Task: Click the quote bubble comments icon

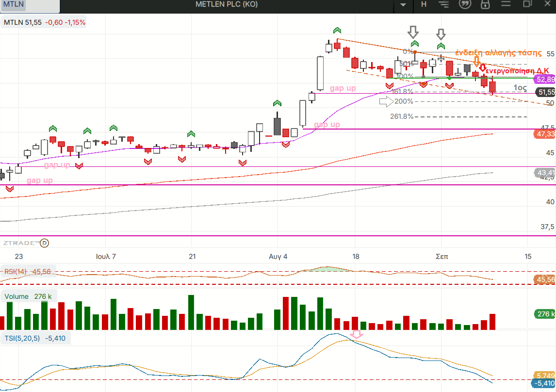Action: [465, 4]
